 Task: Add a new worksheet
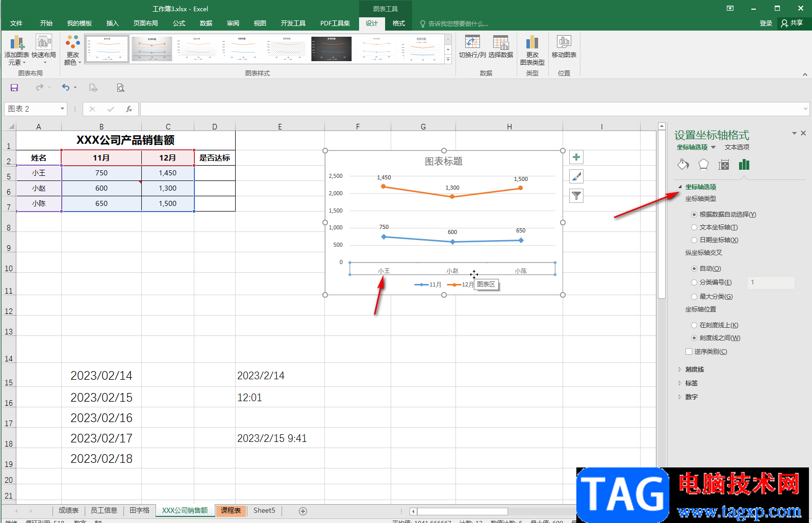click(303, 511)
